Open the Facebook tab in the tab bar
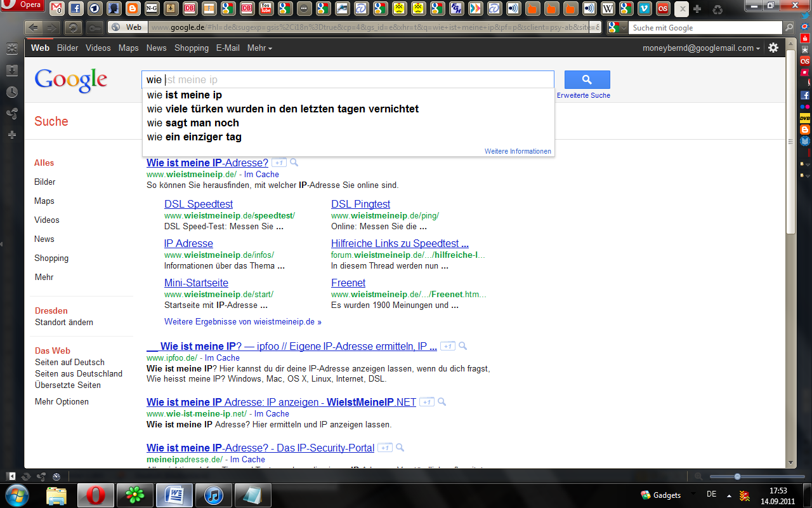 click(x=75, y=8)
